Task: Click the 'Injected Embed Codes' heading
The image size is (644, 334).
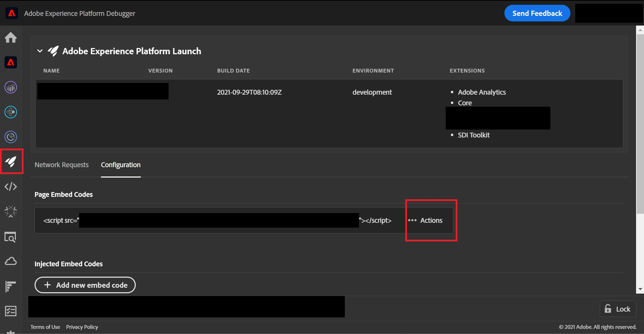Action: [x=68, y=264]
